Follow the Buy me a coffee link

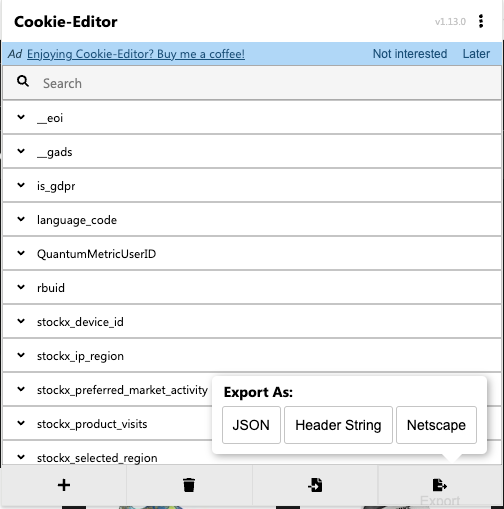pyautogui.click(x=136, y=54)
